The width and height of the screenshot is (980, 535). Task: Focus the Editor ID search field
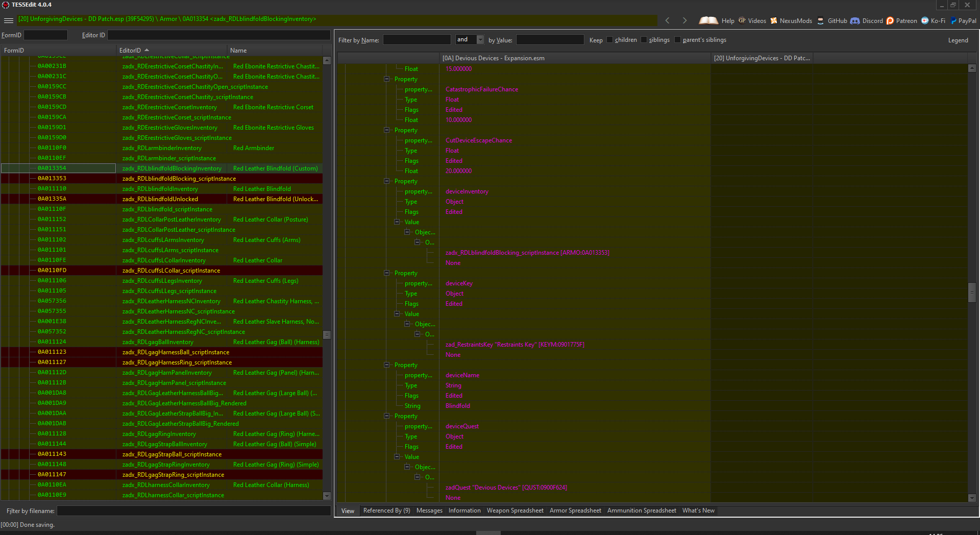click(x=219, y=35)
